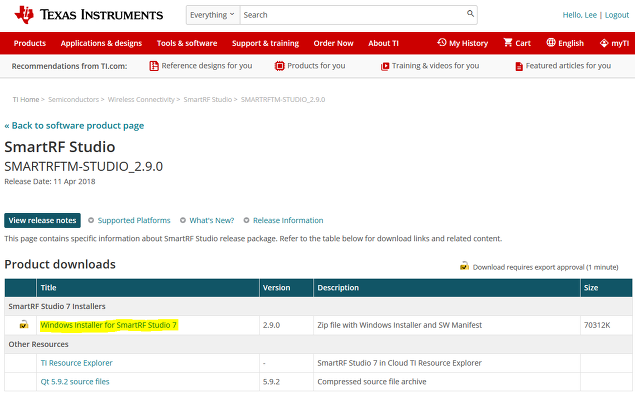Open Applications & designs menu
The height and width of the screenshot is (395, 635).
101,43
